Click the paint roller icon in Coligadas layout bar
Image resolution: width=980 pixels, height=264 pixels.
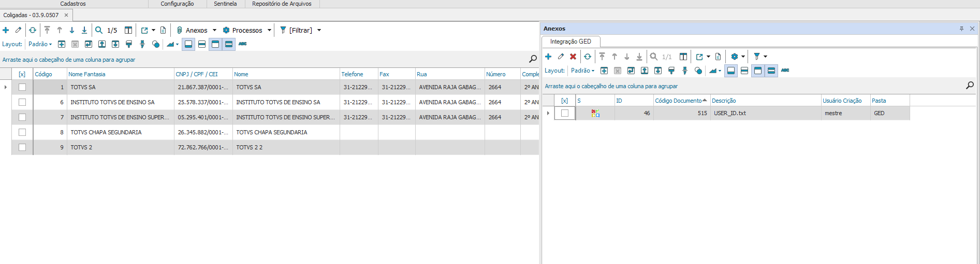(x=129, y=44)
